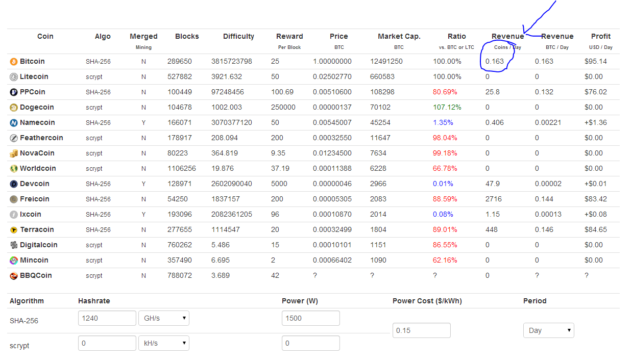This screenshot has width=632, height=364.
Task: Click the SHA-256 power input field
Action: tap(311, 318)
